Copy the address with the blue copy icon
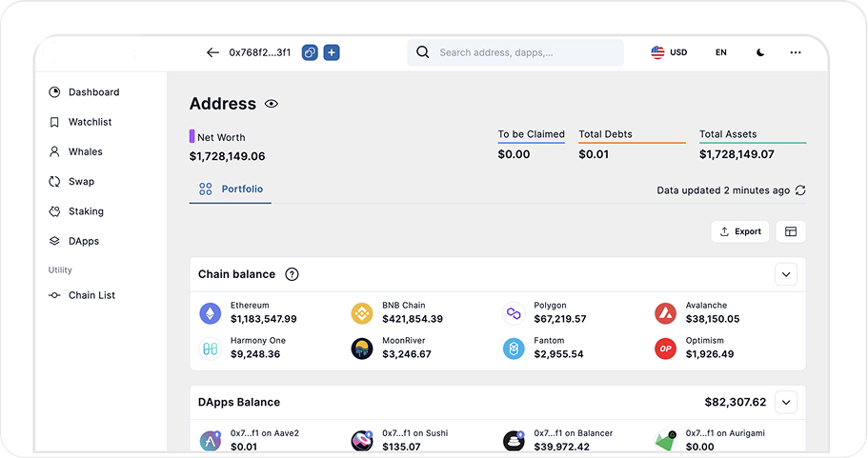 (x=310, y=52)
